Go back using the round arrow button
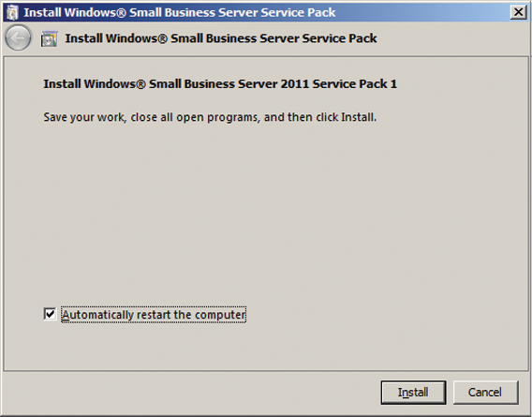This screenshot has height=417, width=532. click(18, 38)
